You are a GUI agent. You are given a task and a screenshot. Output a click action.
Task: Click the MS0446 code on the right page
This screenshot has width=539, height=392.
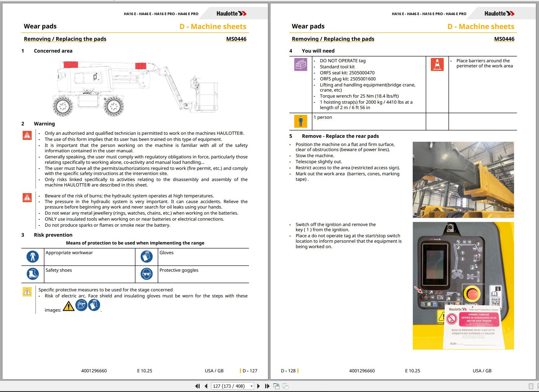point(504,39)
